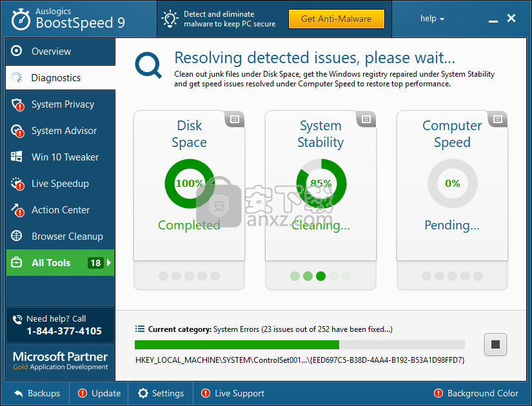Screen dimensions: 532x406
Task: Click the System Advisor alert icon
Action: coord(17,131)
